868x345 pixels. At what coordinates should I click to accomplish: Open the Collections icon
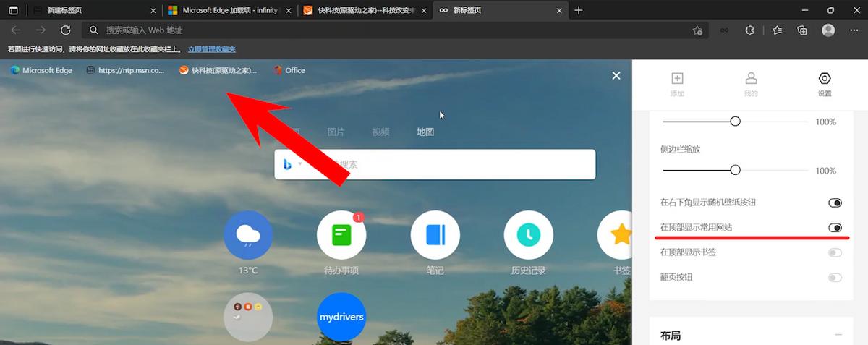(802, 30)
